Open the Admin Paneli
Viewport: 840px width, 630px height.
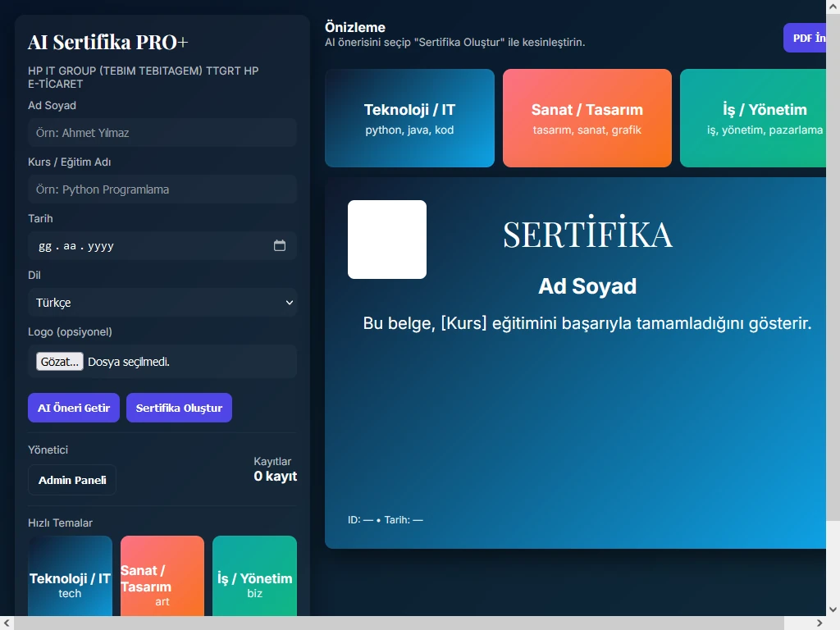(x=71, y=480)
